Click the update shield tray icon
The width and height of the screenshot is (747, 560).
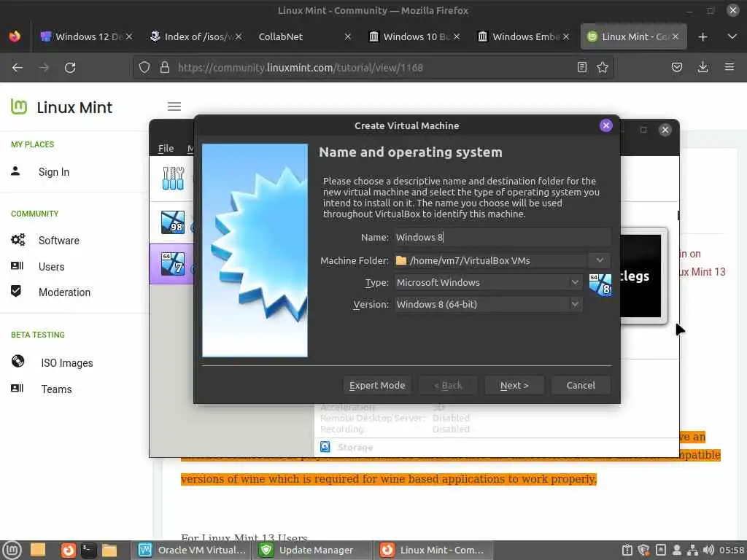pos(643,550)
